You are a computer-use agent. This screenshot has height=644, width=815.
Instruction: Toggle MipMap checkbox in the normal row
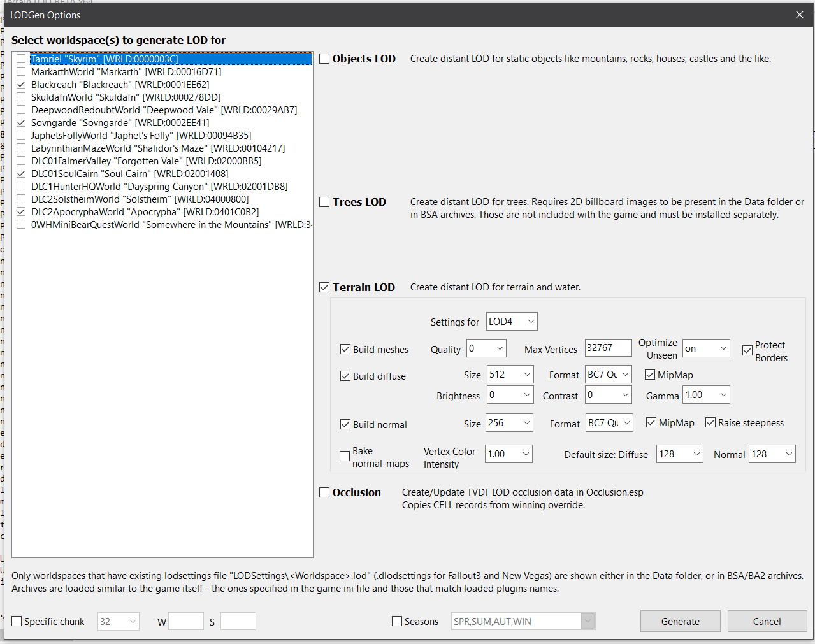coord(651,422)
